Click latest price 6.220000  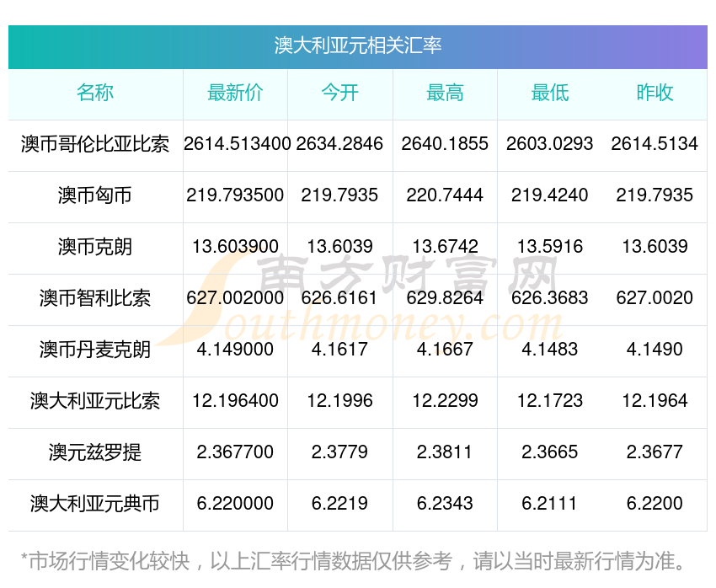click(x=235, y=504)
